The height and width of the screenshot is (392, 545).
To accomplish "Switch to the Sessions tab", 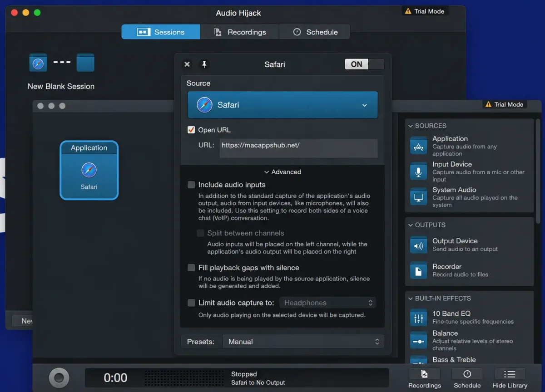I will pos(161,32).
